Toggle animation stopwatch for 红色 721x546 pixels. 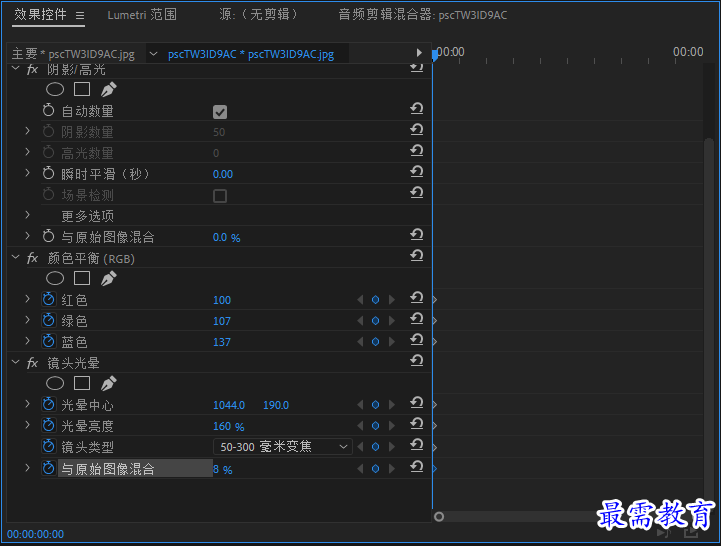click(x=48, y=299)
